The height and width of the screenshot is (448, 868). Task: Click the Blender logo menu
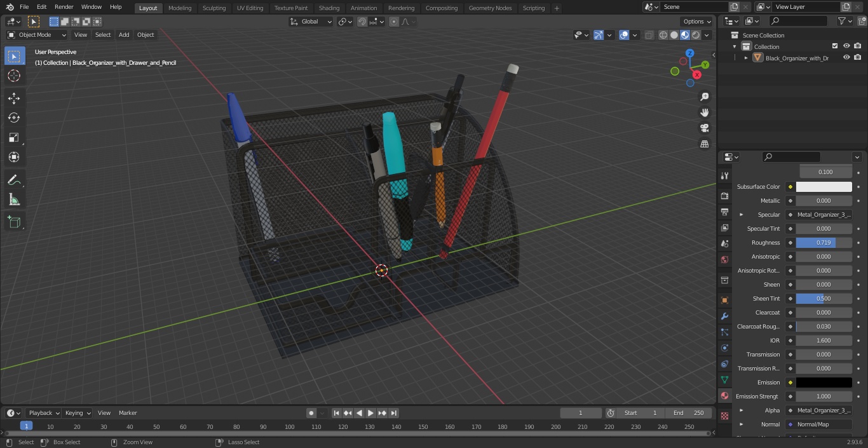[x=10, y=7]
